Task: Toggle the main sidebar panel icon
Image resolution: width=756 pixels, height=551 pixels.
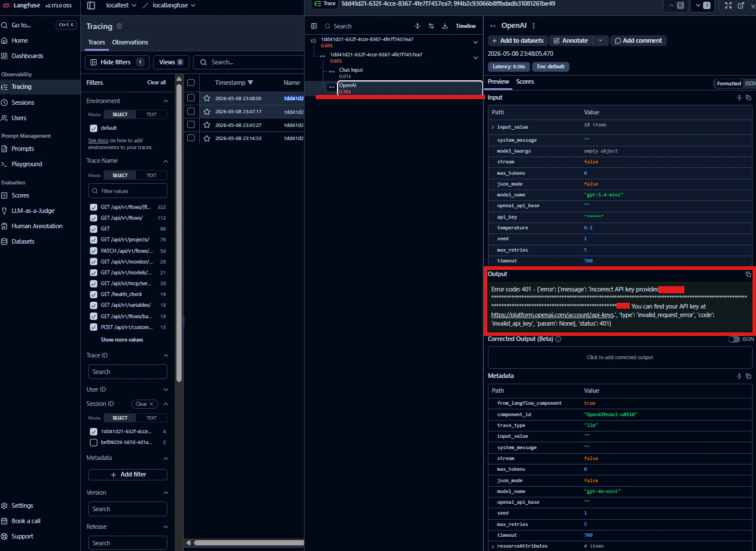Action: click(x=91, y=5)
